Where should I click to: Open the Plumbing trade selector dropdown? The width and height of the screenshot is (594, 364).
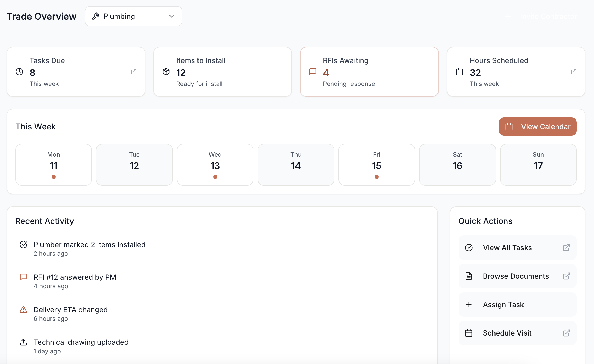pos(133,16)
